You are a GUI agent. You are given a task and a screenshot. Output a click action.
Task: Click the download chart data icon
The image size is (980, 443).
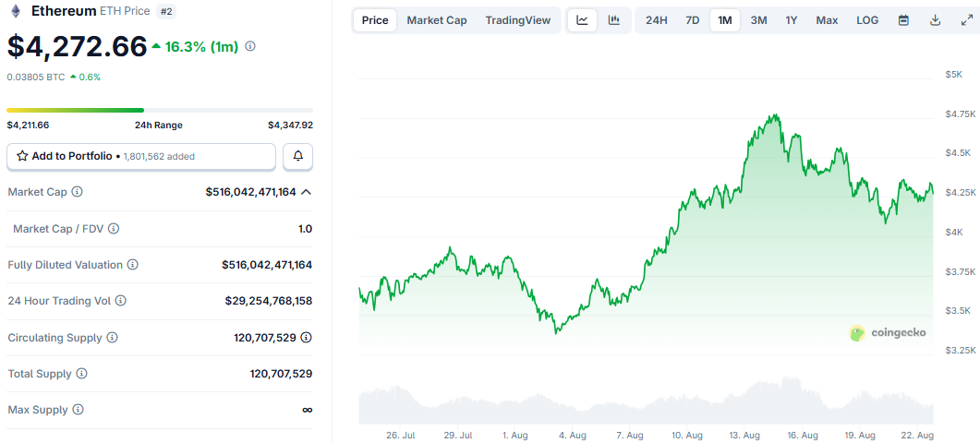coord(935,20)
